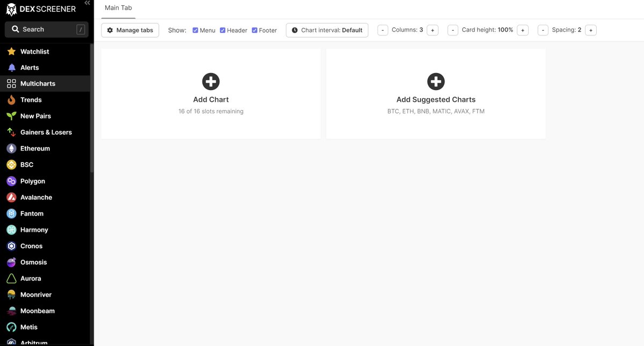
Task: Click the slash shortcut key badge
Action: pyautogui.click(x=81, y=30)
